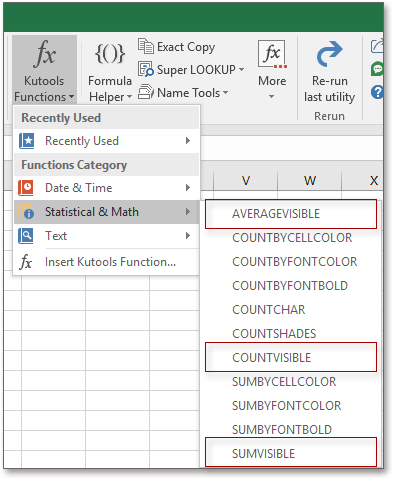The width and height of the screenshot is (393, 479).
Task: Click the green chat bubble icon
Action: pyautogui.click(x=377, y=69)
